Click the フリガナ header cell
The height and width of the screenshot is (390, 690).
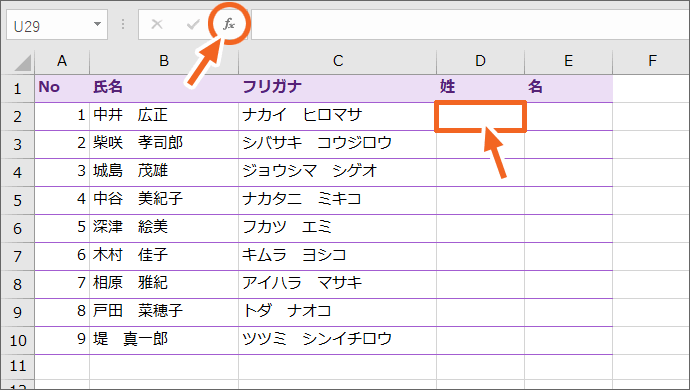tap(338, 88)
